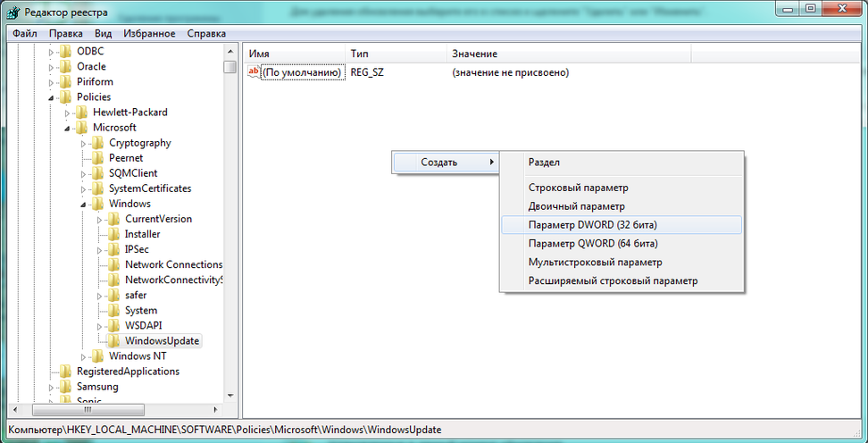
Task: Open the Вид menu
Action: 103,34
